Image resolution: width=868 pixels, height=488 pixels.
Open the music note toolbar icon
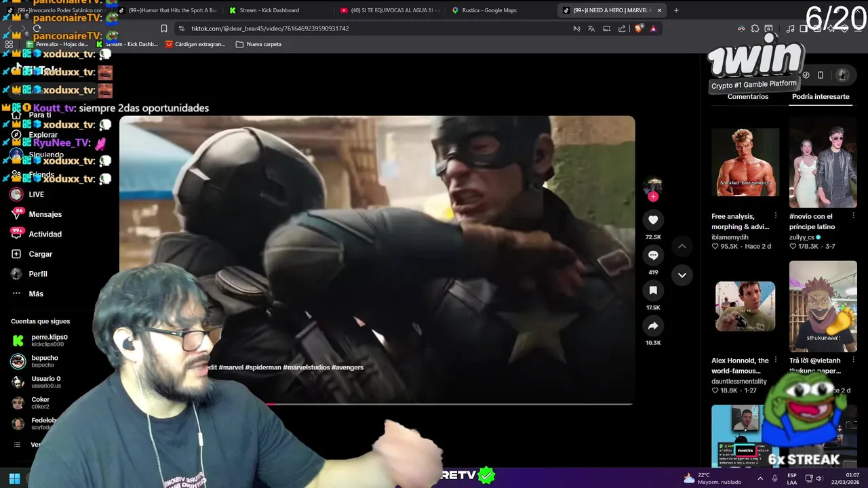790,28
